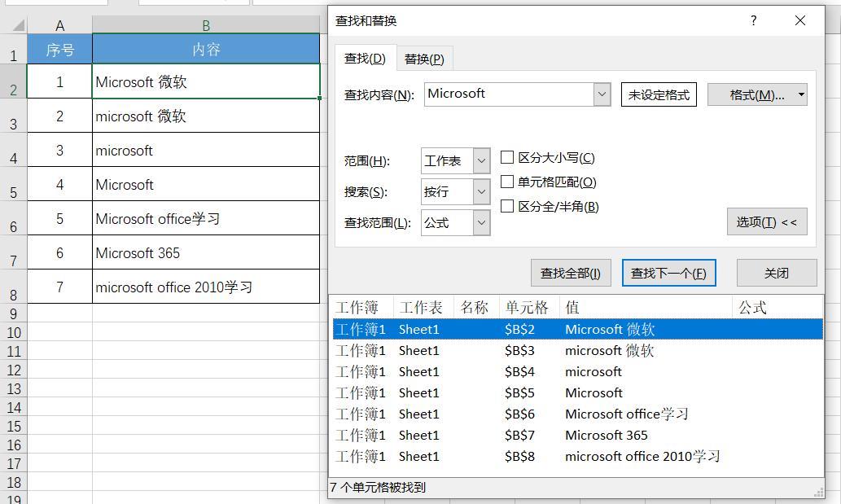Click the help question mark icon
This screenshot has width=841, height=504.
pyautogui.click(x=753, y=21)
